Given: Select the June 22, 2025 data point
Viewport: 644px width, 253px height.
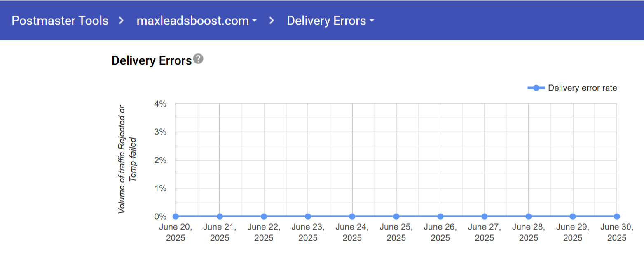Looking at the screenshot, I should click(x=264, y=216).
